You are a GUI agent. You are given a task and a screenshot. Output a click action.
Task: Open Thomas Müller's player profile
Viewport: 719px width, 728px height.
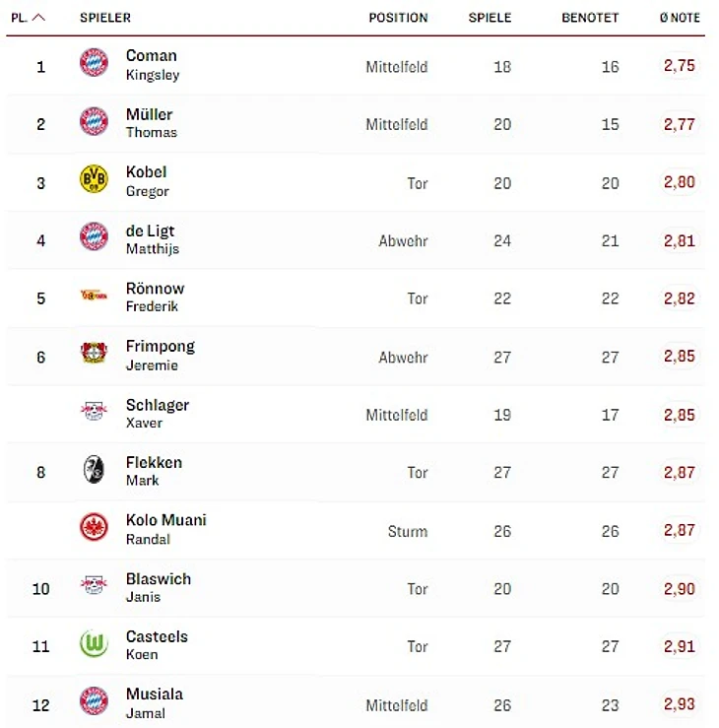[151, 122]
